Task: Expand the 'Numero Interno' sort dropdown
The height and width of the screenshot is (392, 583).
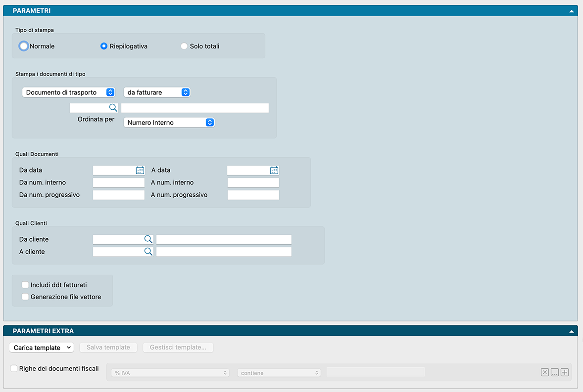Action: pyautogui.click(x=169, y=123)
